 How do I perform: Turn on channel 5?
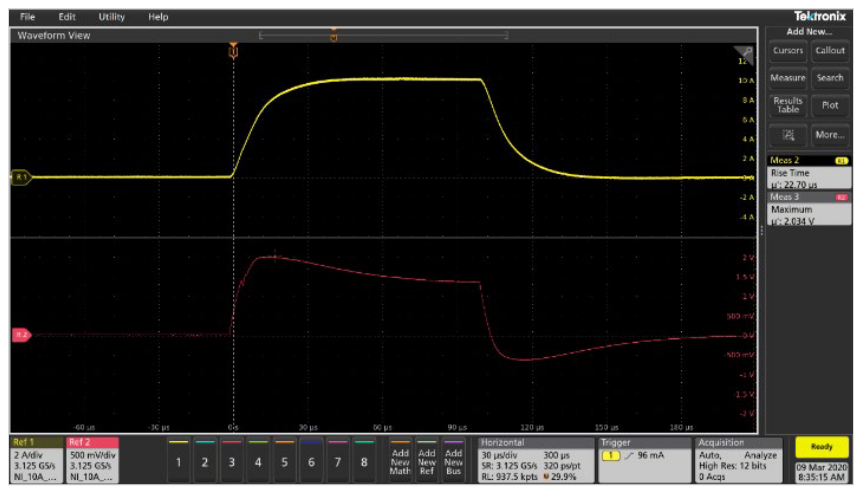pos(284,460)
